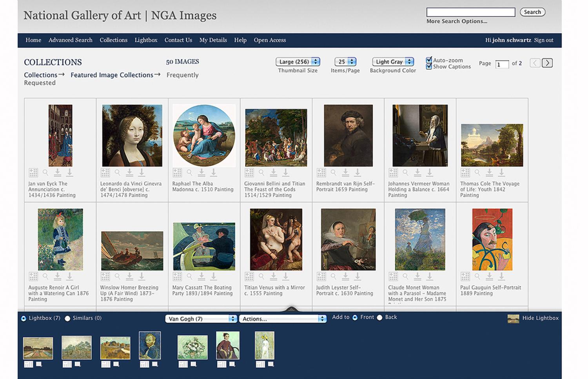Open Open Access in navigation bar

[270, 40]
